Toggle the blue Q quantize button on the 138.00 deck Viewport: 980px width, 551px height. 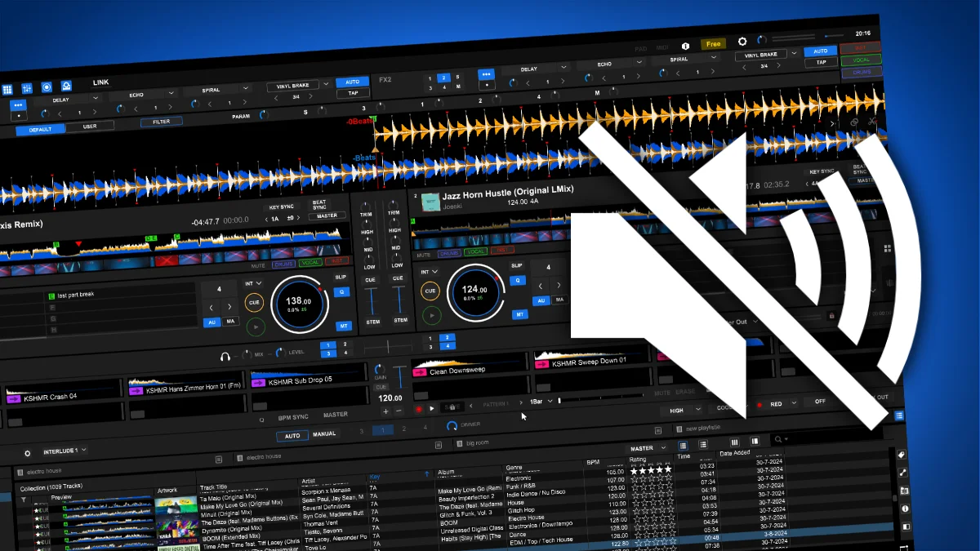point(342,291)
